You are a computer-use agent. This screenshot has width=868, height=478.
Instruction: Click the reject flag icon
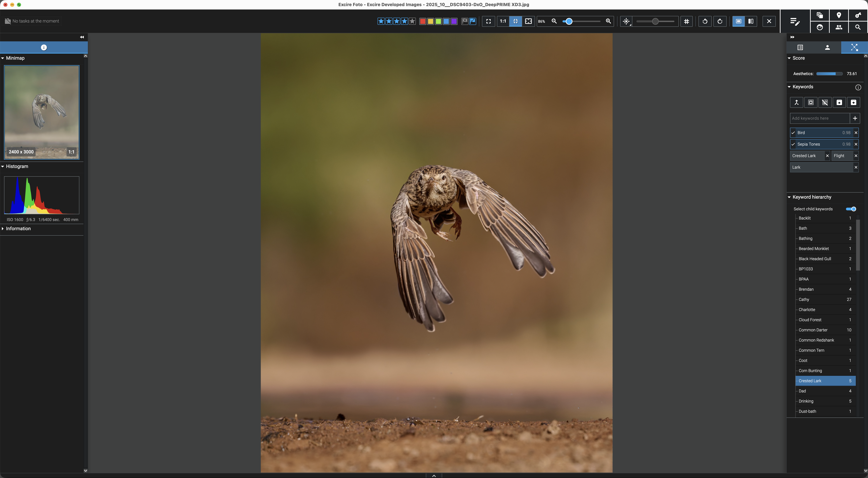[465, 21]
